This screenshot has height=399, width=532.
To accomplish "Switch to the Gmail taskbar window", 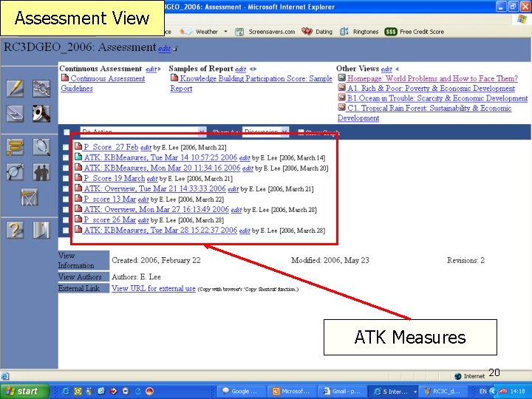I will 344,392.
